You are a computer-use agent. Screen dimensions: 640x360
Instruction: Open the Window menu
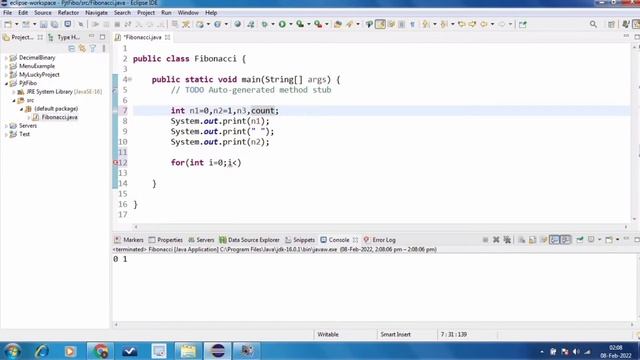coord(188,13)
